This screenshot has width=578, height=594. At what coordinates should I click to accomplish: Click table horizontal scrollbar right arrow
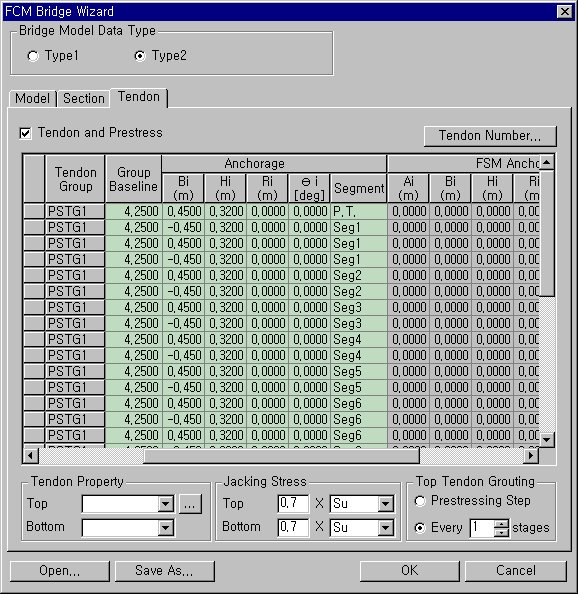click(x=531, y=456)
